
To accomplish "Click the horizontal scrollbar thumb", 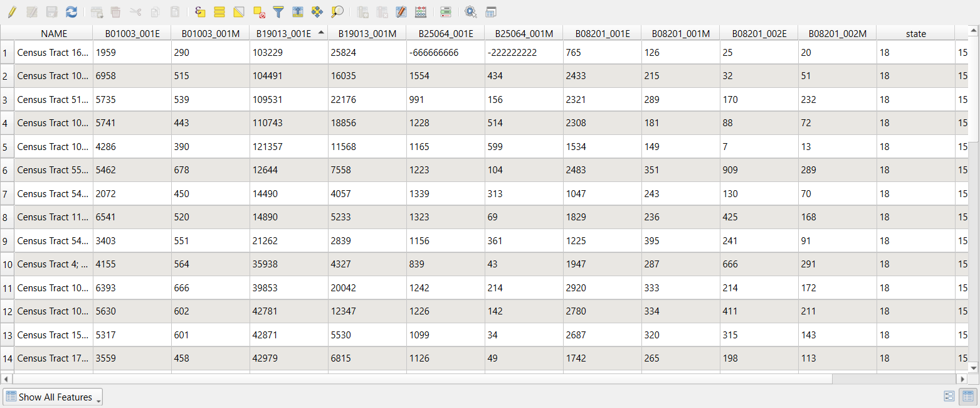I will 422,379.
